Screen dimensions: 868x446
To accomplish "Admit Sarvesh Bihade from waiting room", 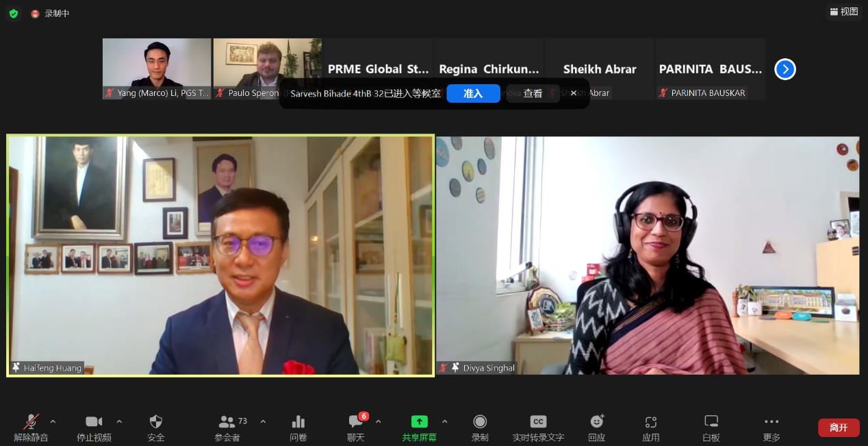I will (473, 93).
